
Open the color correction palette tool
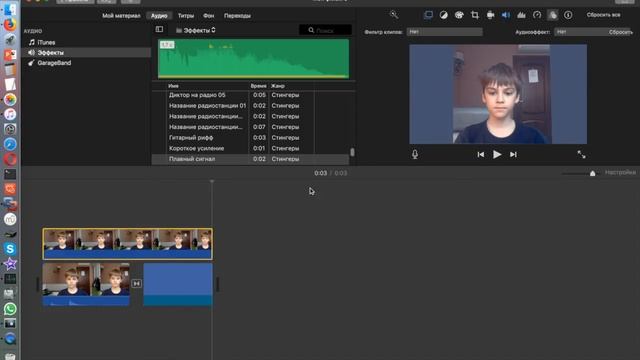click(459, 15)
